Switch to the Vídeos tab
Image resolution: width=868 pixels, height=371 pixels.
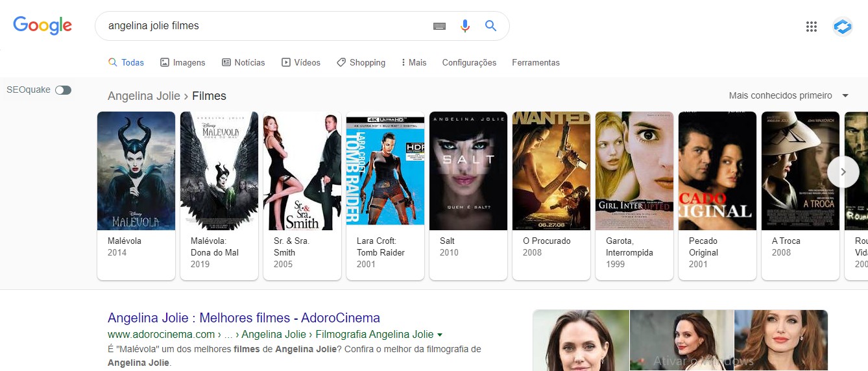pos(301,63)
